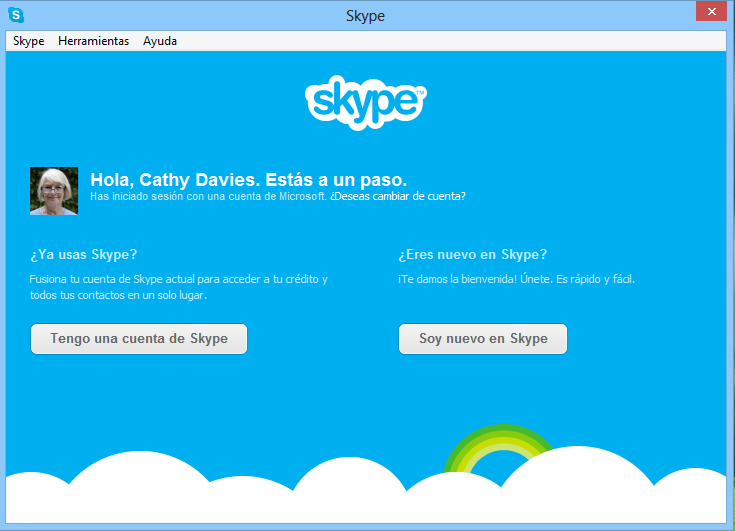Click Cathy Davies' profile photo
Viewport: 735px width, 531px height.
tap(54, 191)
